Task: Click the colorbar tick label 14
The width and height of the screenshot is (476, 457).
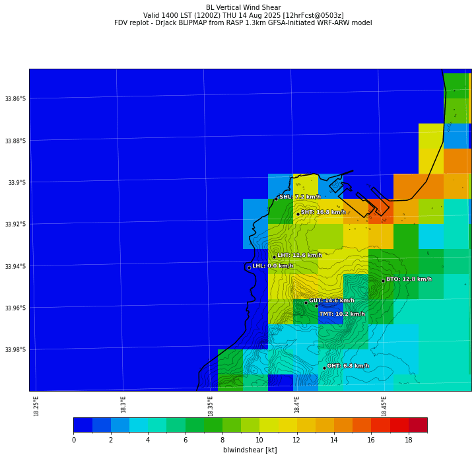Action: (334, 440)
